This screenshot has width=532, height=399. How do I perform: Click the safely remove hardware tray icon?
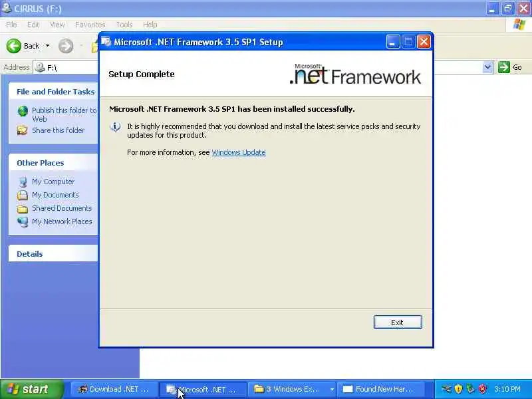point(470,389)
